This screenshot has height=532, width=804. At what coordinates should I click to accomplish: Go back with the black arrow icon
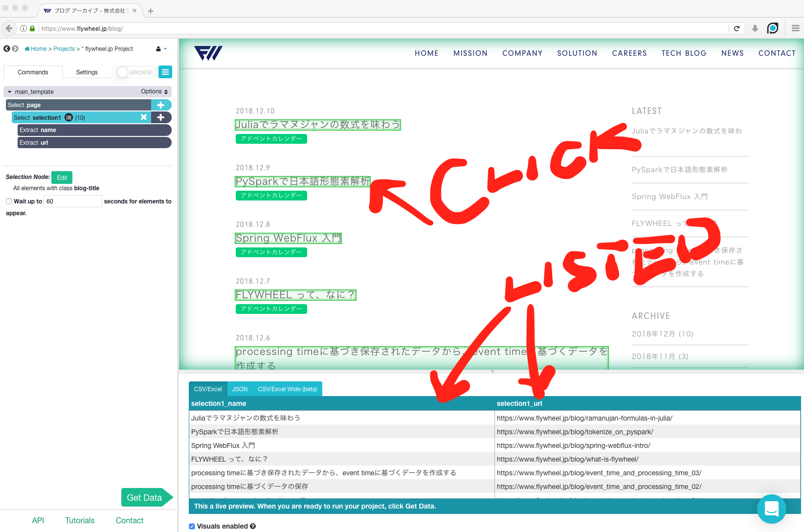pos(6,49)
